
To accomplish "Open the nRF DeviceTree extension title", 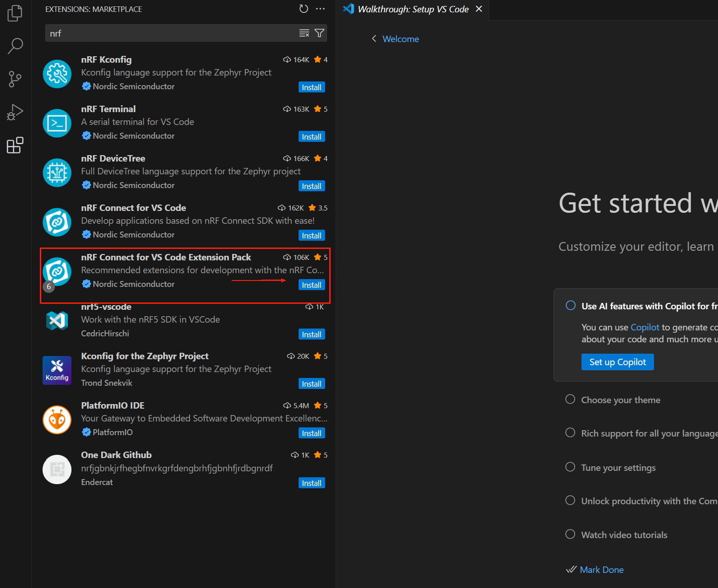I will point(113,158).
